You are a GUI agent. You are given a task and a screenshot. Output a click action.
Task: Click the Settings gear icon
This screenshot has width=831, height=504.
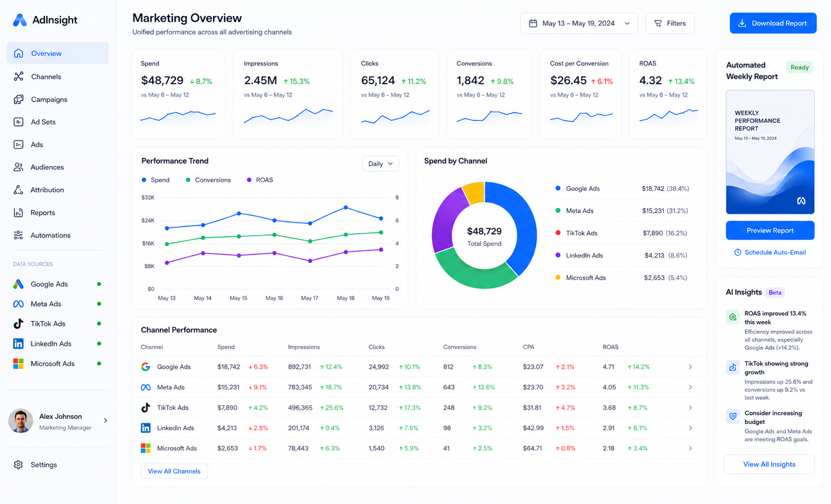pyautogui.click(x=19, y=465)
